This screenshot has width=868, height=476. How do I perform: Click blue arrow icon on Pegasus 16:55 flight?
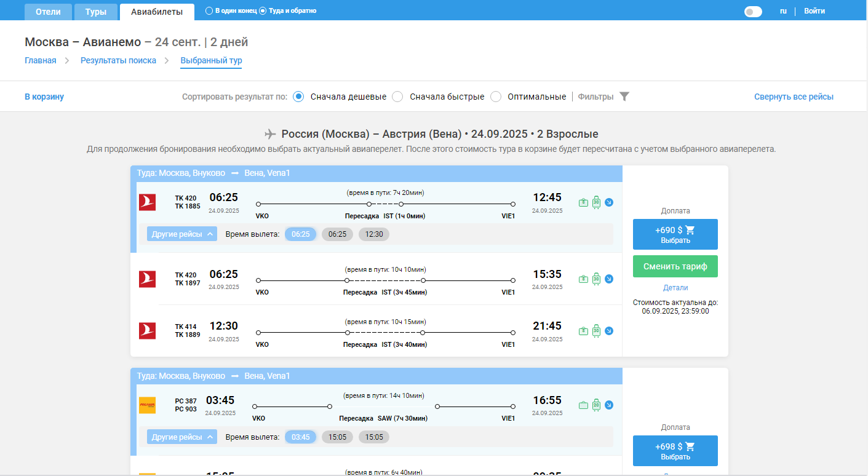click(609, 405)
